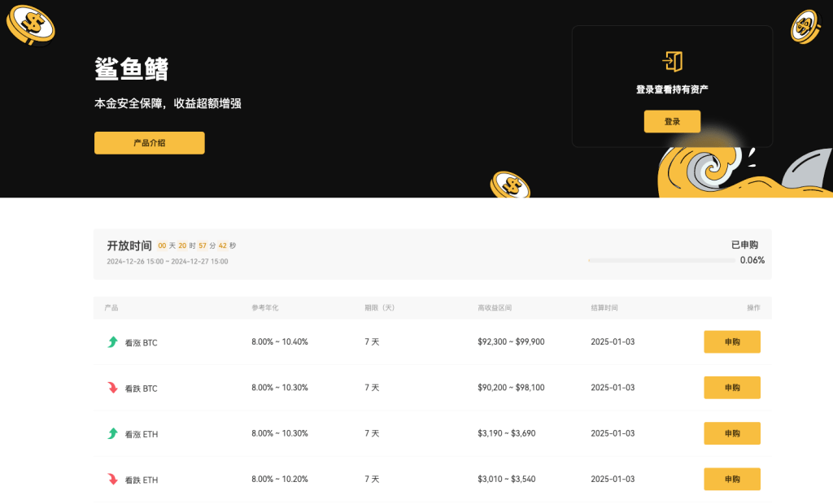833x504 pixels.
Task: Click the 登录 button in the login card
Action: coord(672,121)
